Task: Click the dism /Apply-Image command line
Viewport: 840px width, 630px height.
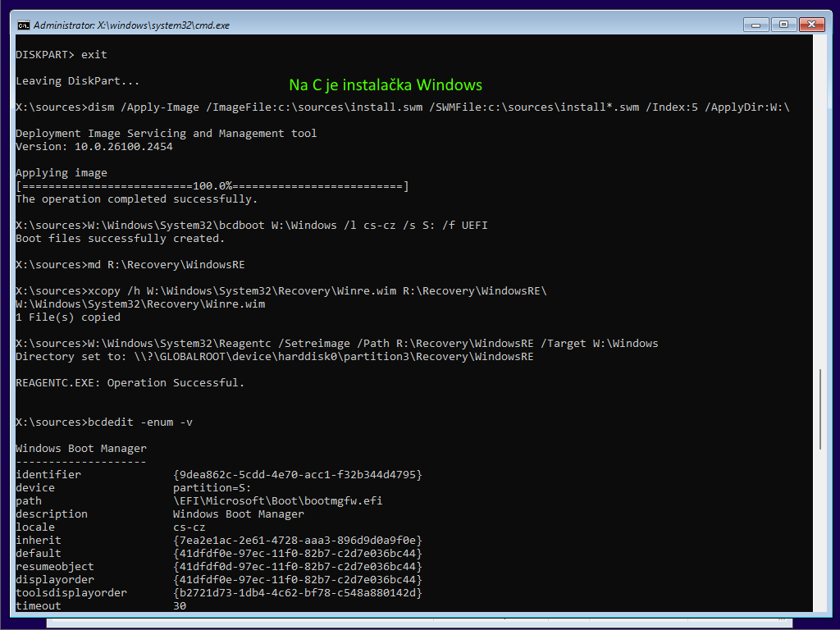Action: coord(402,107)
